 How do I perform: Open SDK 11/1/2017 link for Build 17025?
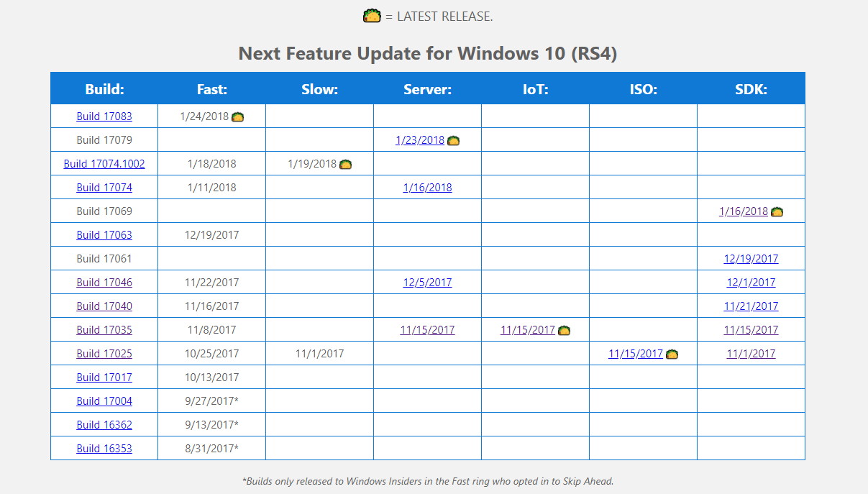click(x=751, y=354)
